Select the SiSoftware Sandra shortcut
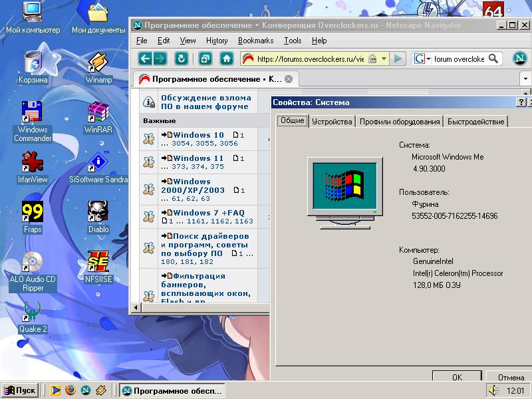The height and width of the screenshot is (399, 532). [98, 167]
